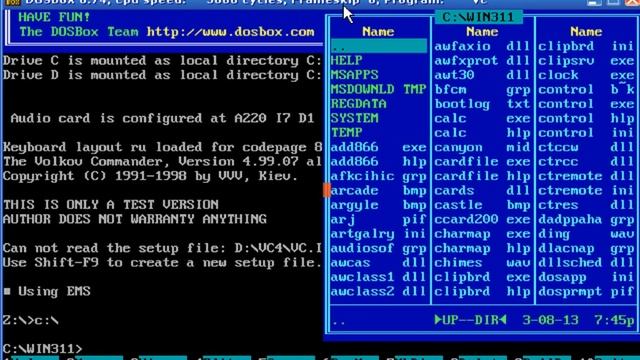The width and height of the screenshot is (640, 360).
Task: Select file awclass1 dll
Action: 379,277
